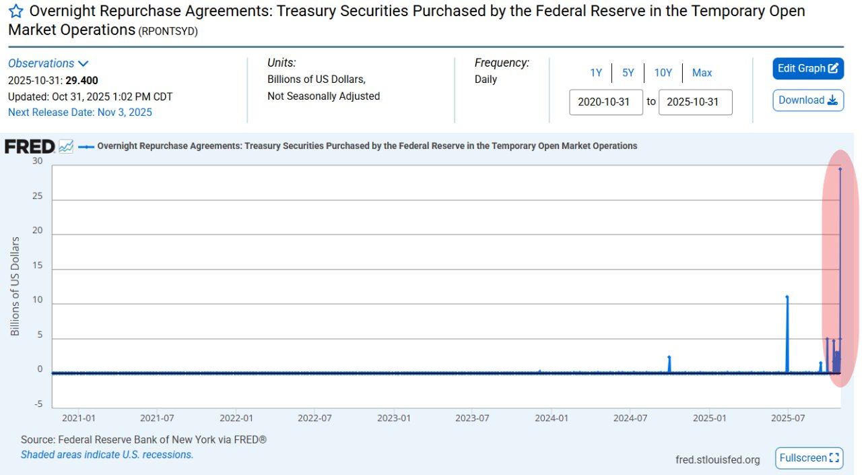Open the end date field showing 2025-10-31

[696, 102]
